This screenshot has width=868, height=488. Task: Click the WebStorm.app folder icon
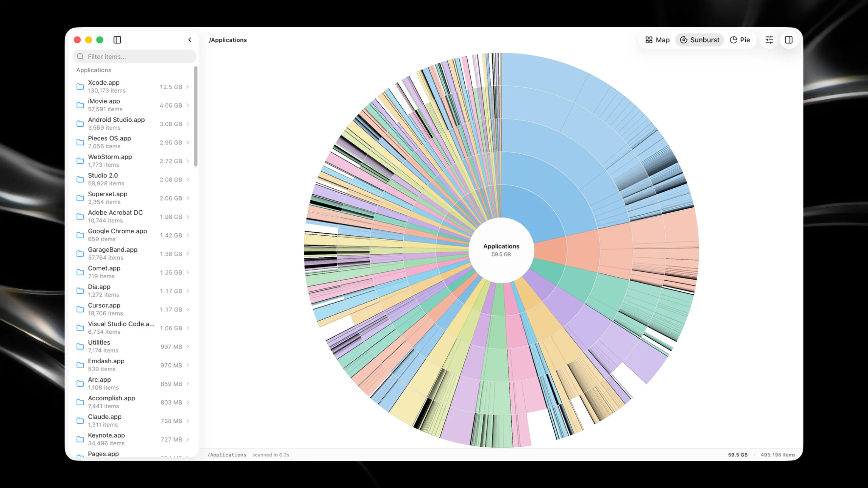click(80, 161)
